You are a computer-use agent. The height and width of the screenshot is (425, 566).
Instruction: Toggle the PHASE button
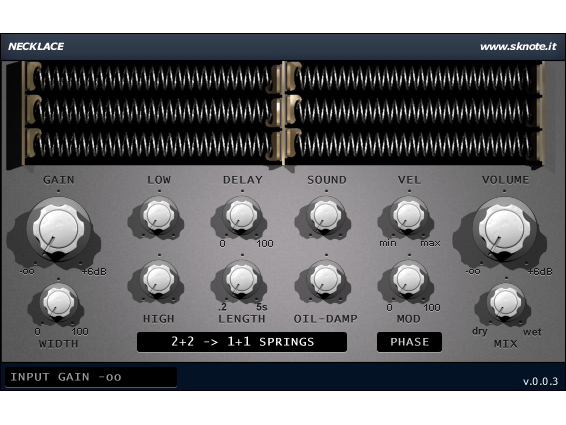[409, 342]
